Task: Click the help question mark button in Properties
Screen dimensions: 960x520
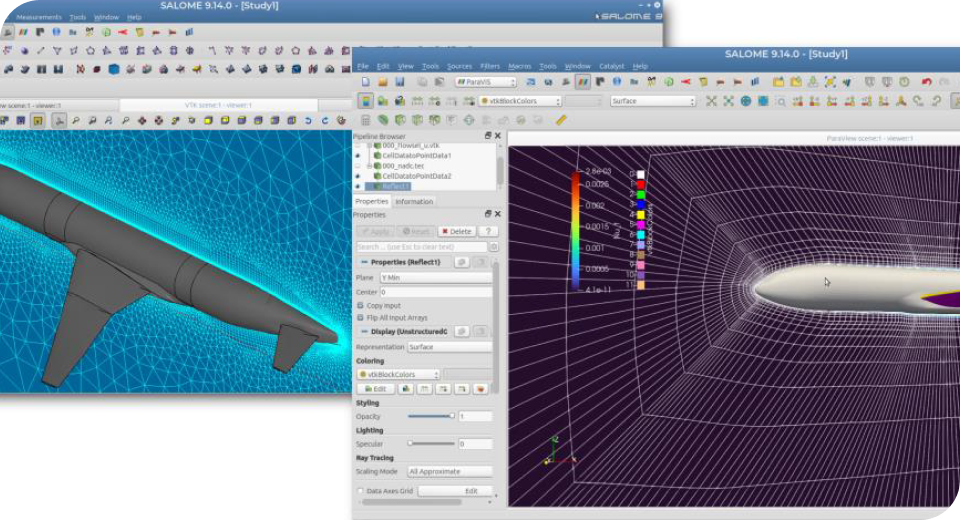Action: click(488, 231)
